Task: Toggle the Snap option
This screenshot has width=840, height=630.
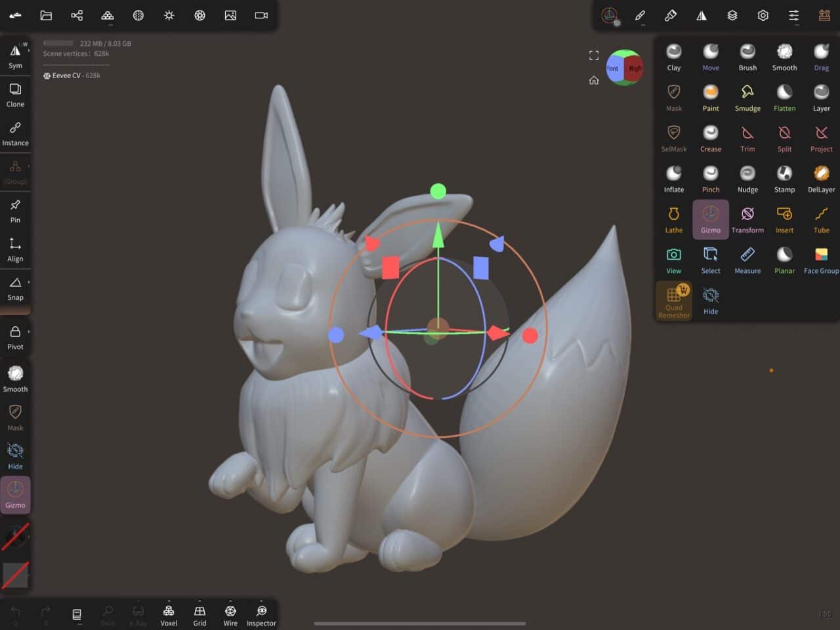Action: point(15,288)
